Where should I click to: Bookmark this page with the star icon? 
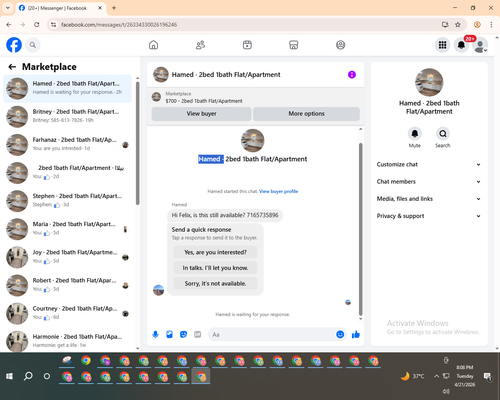click(458, 25)
